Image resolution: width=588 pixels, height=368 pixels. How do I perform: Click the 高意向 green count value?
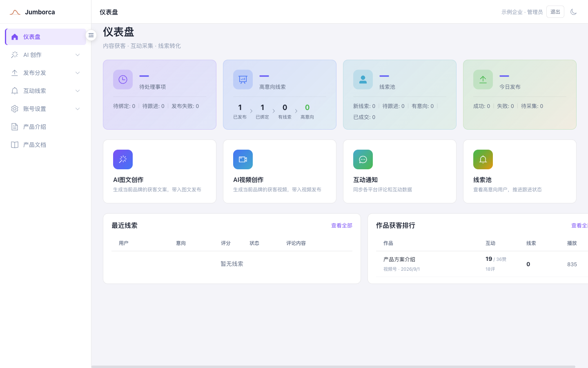pyautogui.click(x=307, y=108)
